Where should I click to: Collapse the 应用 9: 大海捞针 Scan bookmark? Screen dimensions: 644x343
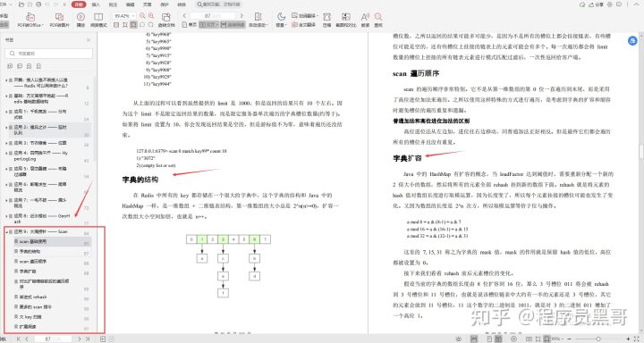pyautogui.click(x=6, y=232)
